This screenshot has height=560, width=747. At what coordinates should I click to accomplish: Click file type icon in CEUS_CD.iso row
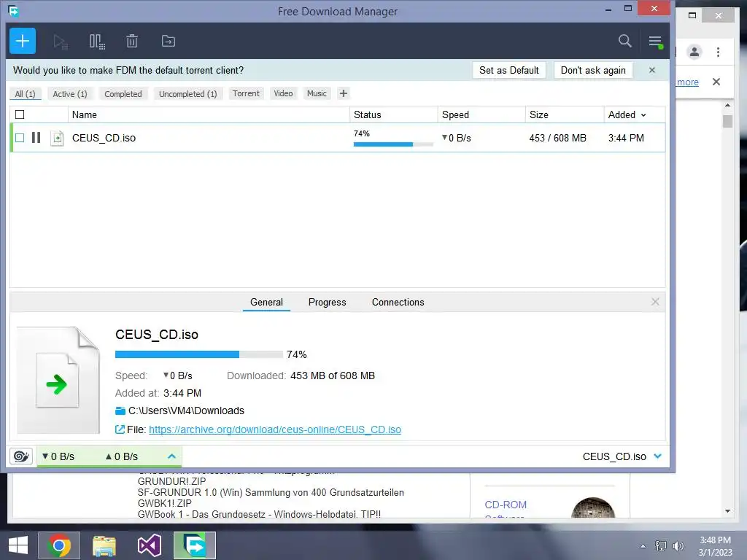[57, 138]
